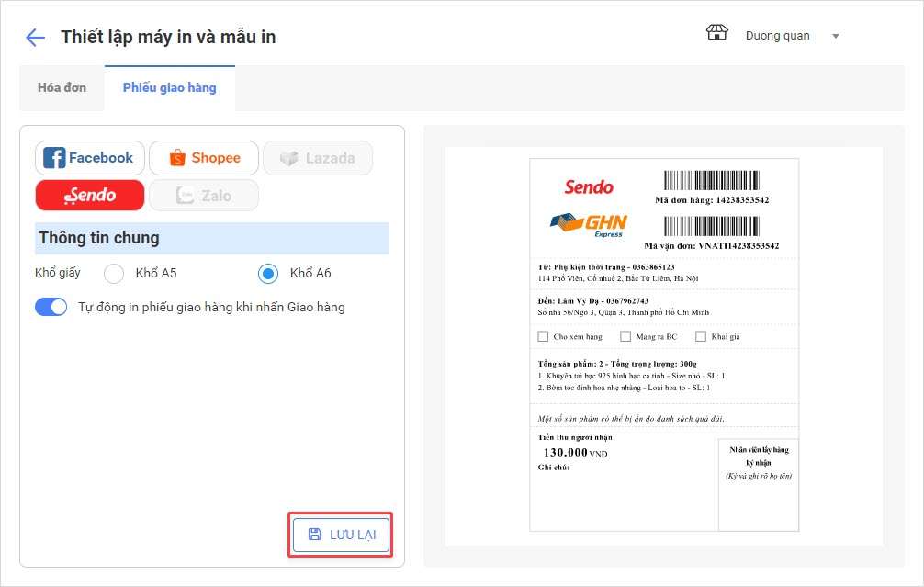The width and height of the screenshot is (924, 587).
Task: Click the LƯU LẠI save button
Action: coord(341,535)
